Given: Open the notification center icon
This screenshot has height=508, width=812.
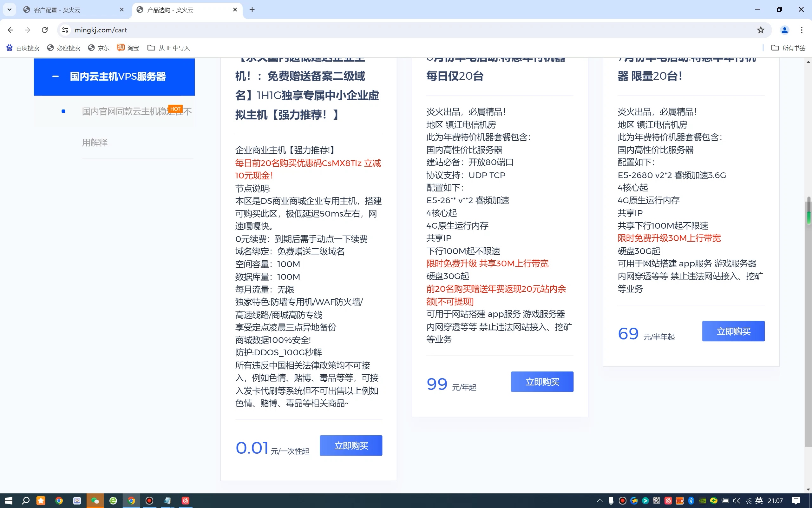Looking at the screenshot, I should (x=796, y=501).
